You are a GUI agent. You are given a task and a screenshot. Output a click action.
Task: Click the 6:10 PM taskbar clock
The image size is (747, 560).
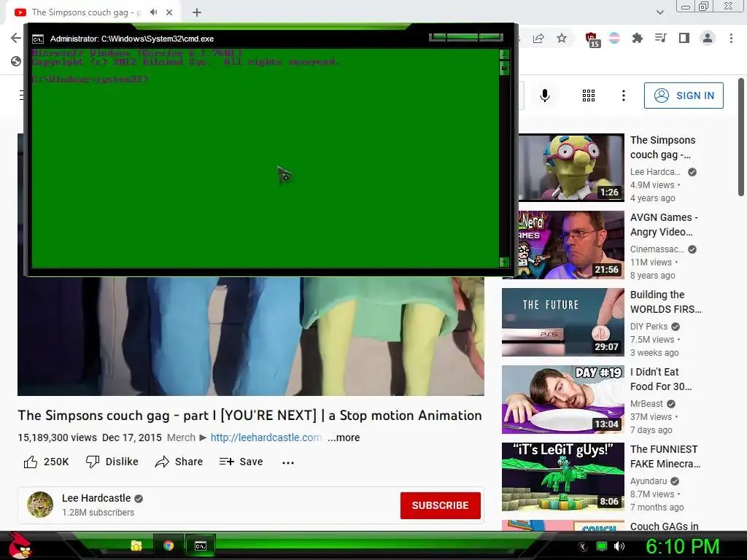pos(682,546)
